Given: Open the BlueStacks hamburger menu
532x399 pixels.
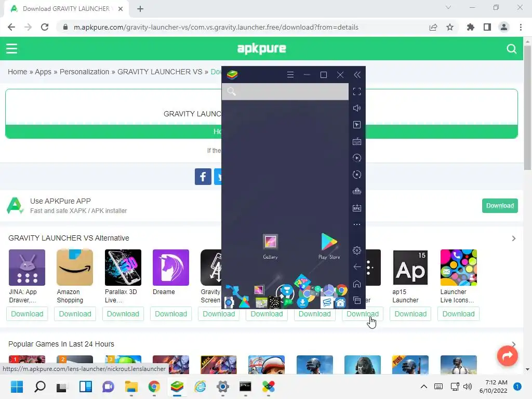Looking at the screenshot, I should tap(290, 75).
